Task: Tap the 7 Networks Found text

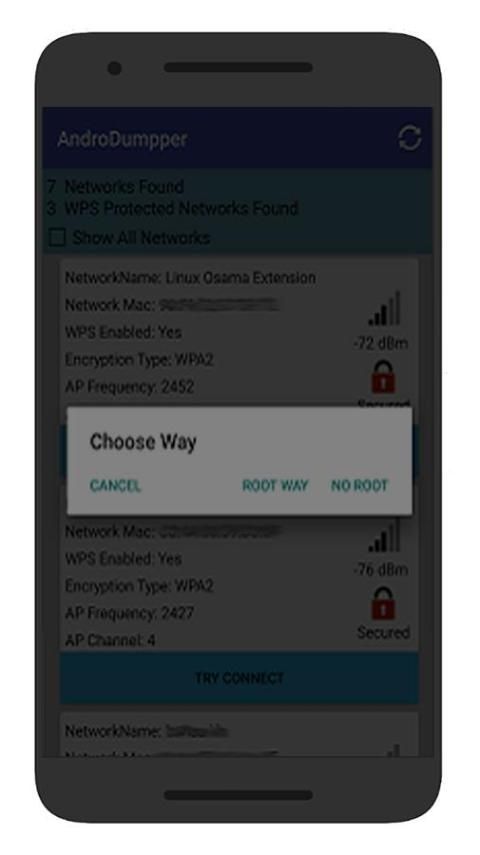Action: 116,186
